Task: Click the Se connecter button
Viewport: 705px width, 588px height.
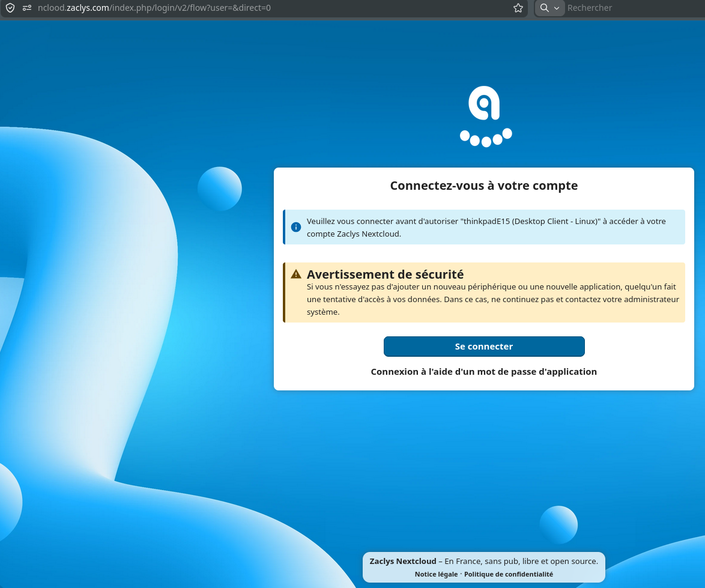Action: pyautogui.click(x=484, y=347)
